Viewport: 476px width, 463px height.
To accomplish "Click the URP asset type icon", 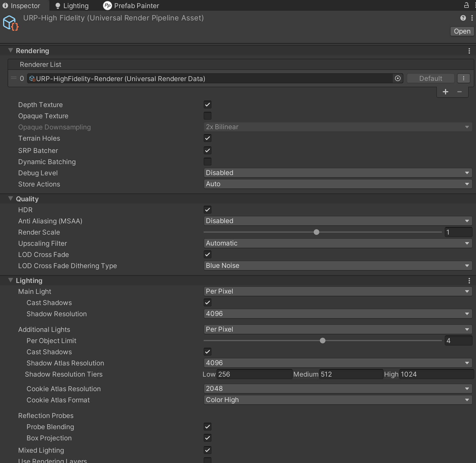I will point(11,23).
